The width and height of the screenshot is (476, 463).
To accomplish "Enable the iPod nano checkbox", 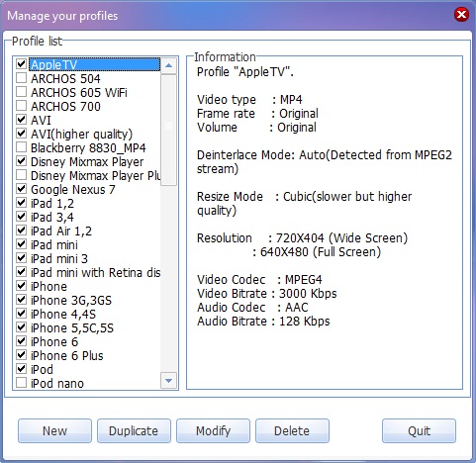I will (x=22, y=383).
